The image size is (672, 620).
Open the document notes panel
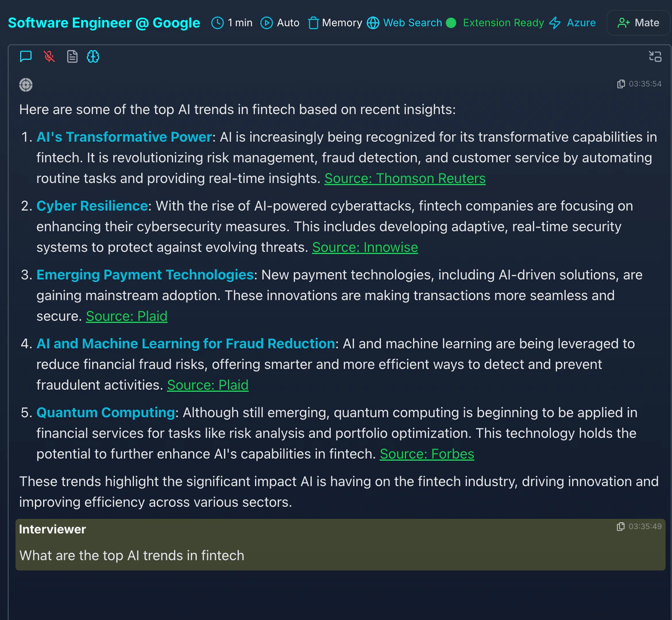tap(72, 56)
